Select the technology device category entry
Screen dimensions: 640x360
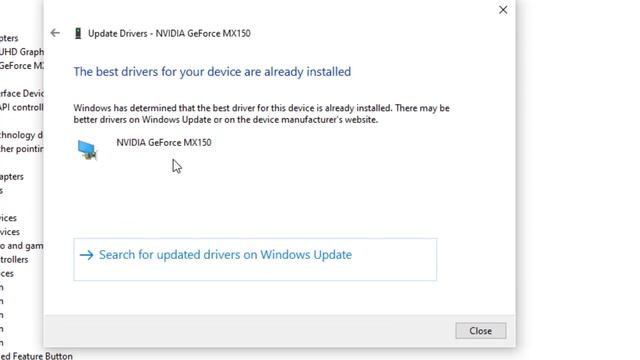pos(22,135)
